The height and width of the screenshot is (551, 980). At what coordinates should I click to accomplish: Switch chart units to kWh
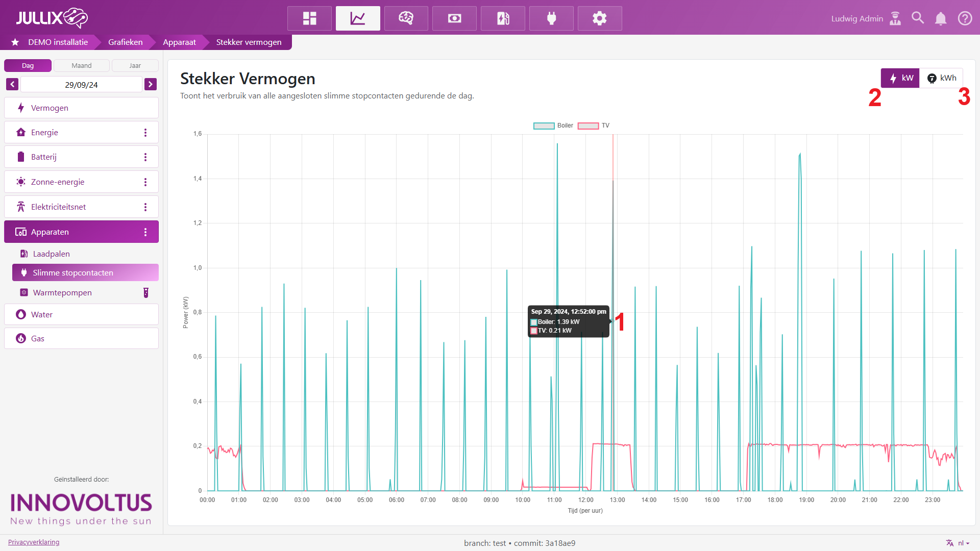(x=942, y=78)
